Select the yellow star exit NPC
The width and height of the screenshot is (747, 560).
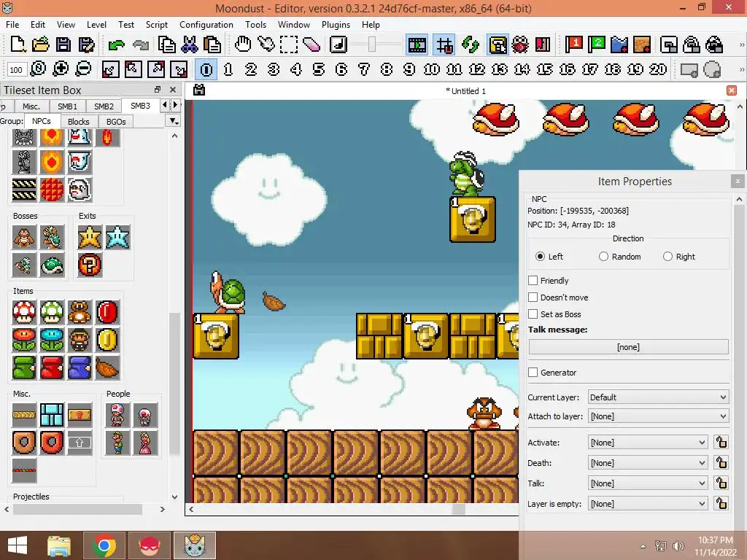pyautogui.click(x=90, y=237)
